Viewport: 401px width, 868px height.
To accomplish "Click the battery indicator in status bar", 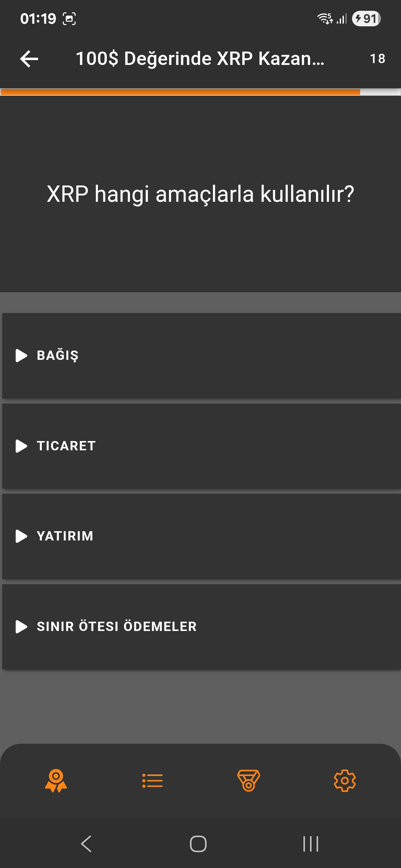I will point(366,19).
